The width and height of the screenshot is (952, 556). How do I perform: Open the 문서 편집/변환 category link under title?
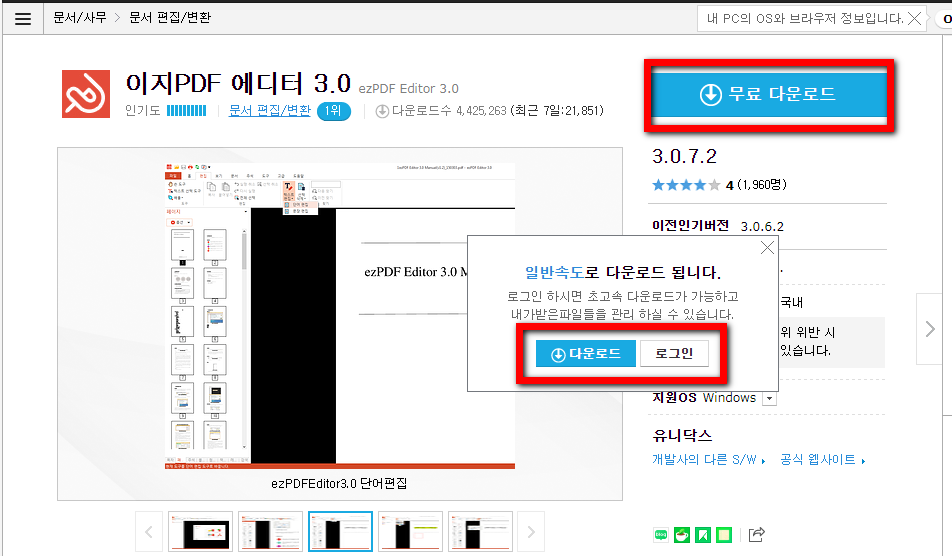(x=270, y=110)
